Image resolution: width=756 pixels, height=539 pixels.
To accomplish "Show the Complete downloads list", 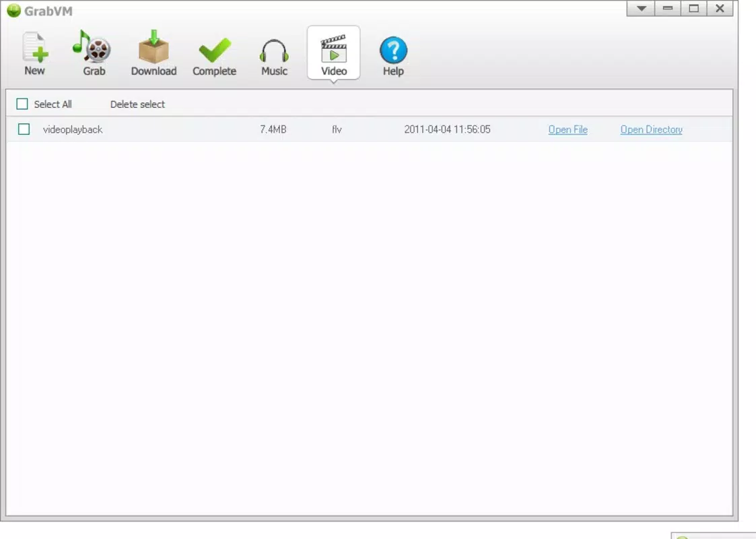I will 214,56.
